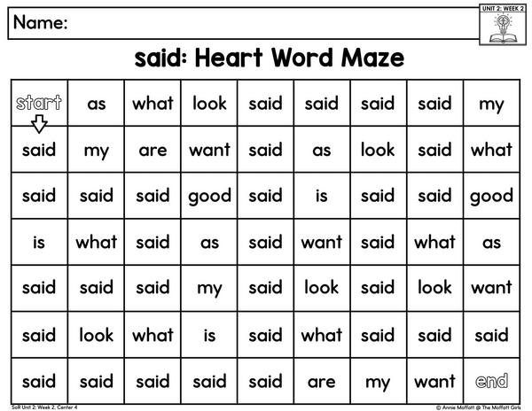This screenshot has height=411, width=532.
Task: Select the 'look' cell in the top row
Action: pos(209,103)
